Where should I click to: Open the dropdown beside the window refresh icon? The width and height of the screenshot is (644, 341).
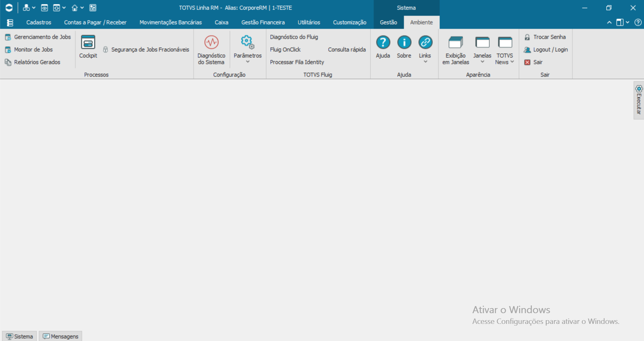pos(64,8)
